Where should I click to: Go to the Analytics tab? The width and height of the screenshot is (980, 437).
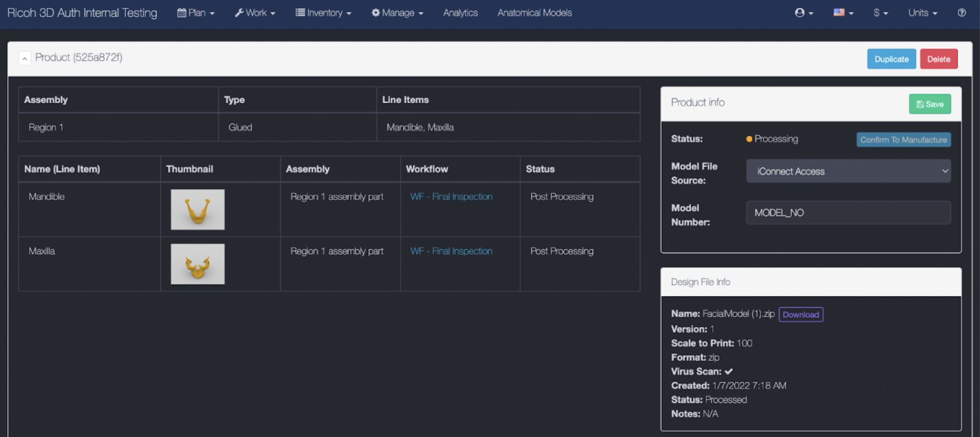460,13
